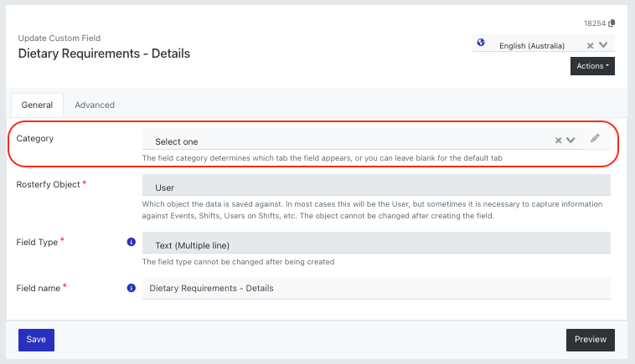Show the Field Type info icon
635x364 pixels.
tap(132, 242)
